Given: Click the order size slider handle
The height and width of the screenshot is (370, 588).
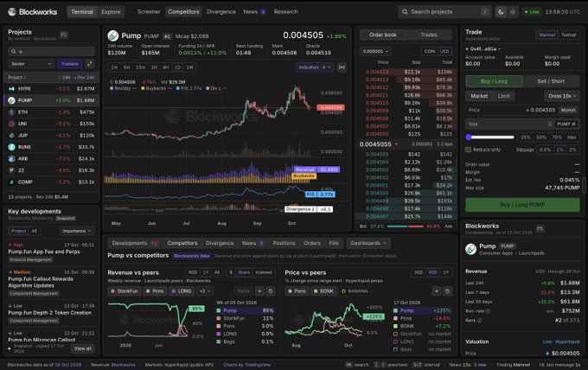Looking at the screenshot, I should 469,137.
